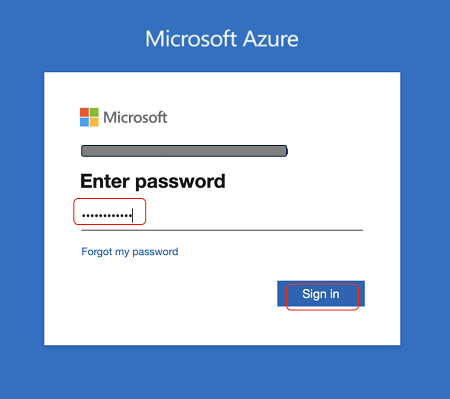This screenshot has width=450, height=399.
Task: Click the blue square of the Microsoft logo
Action: point(84,122)
